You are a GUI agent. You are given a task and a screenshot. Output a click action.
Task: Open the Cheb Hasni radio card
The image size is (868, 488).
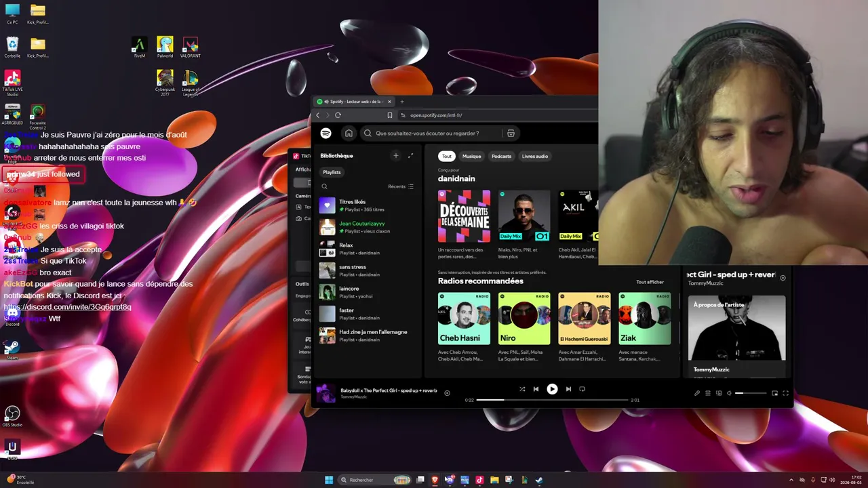tap(464, 327)
